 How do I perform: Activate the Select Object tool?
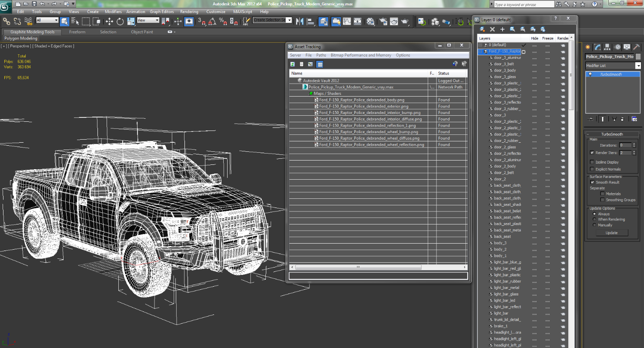click(x=64, y=21)
